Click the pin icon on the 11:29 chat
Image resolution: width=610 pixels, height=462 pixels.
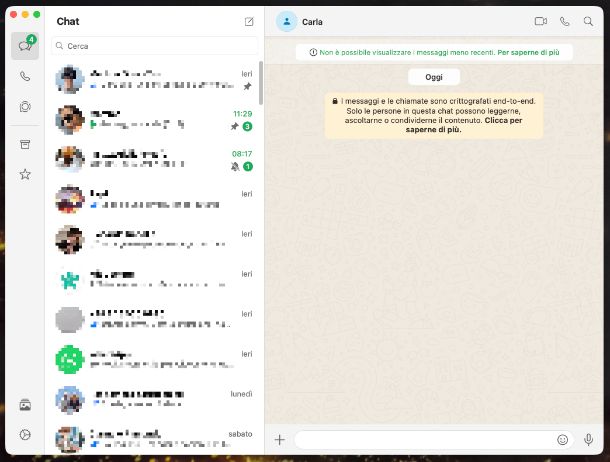tap(235, 126)
